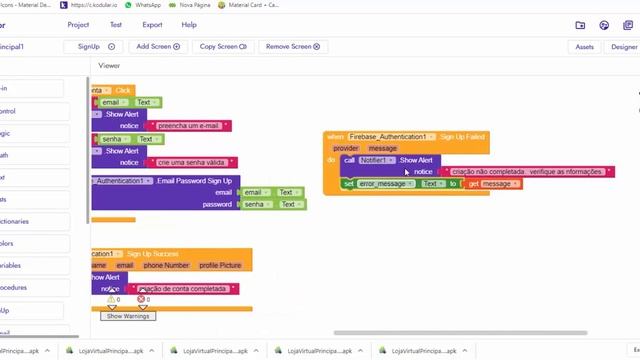This screenshot has height=360, width=640.
Task: Open the Test menu
Action: [x=116, y=25]
